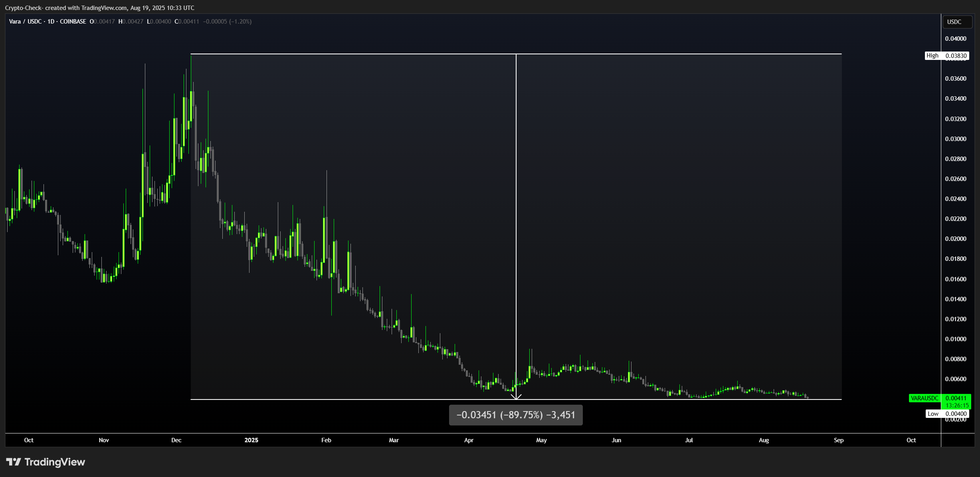This screenshot has width=980, height=477.
Task: Click the VARAUSDC current price tag
Action: click(940, 398)
